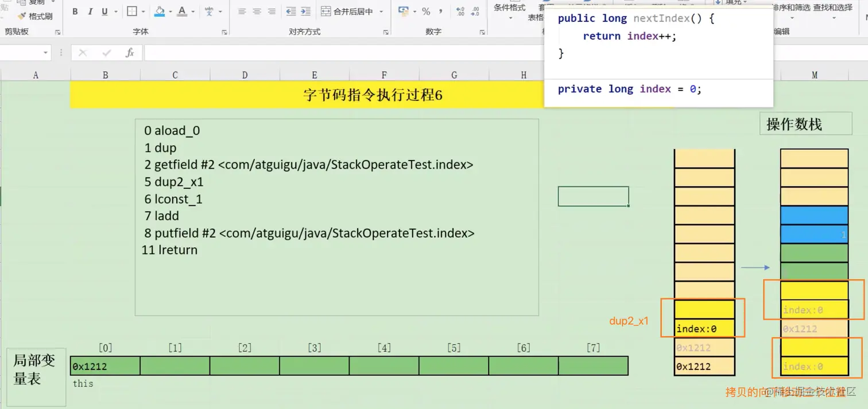Open font color dropdown arrow
The height and width of the screenshot is (409, 868).
click(193, 11)
